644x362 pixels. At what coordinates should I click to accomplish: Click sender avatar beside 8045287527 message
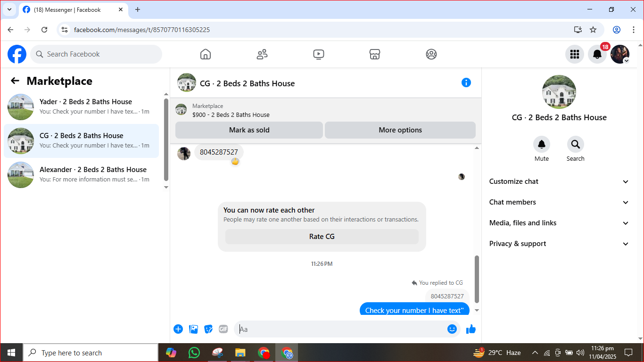click(184, 154)
